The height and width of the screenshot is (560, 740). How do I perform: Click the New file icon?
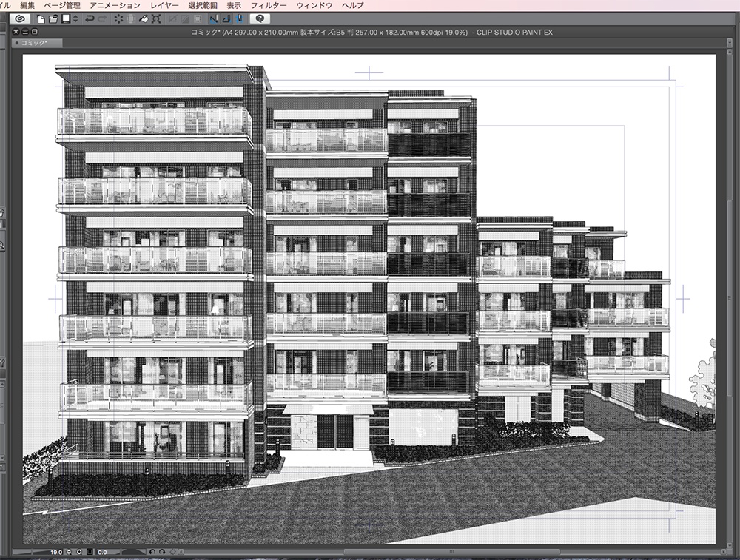[x=41, y=19]
